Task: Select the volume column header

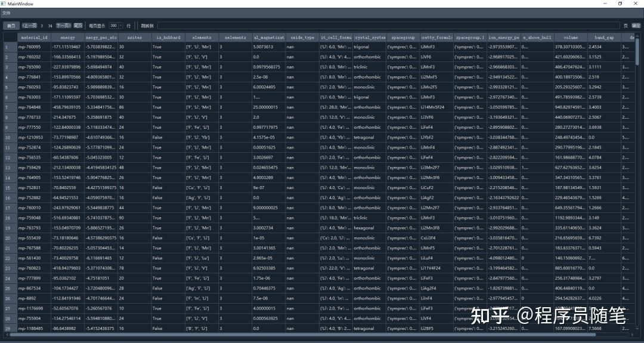Action: tap(571, 38)
